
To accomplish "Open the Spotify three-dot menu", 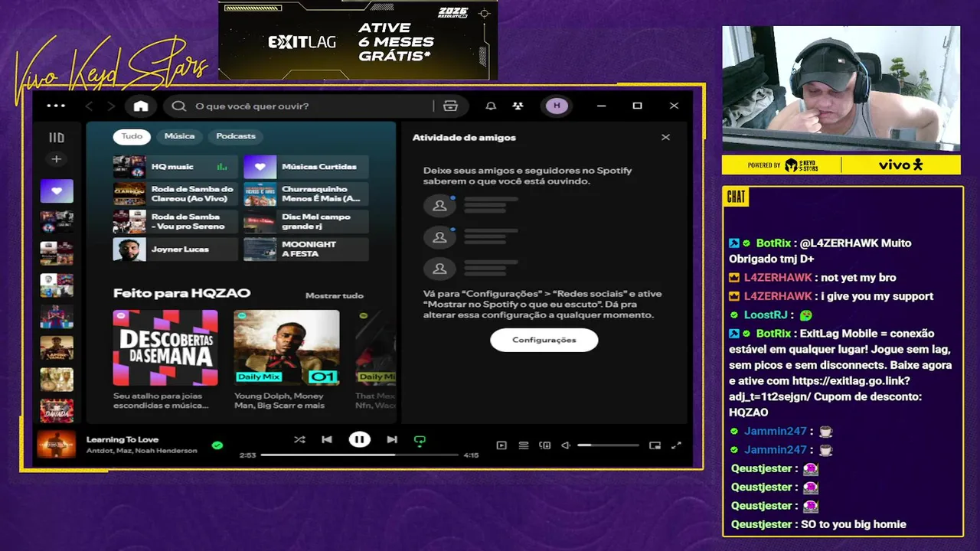I will tap(56, 106).
